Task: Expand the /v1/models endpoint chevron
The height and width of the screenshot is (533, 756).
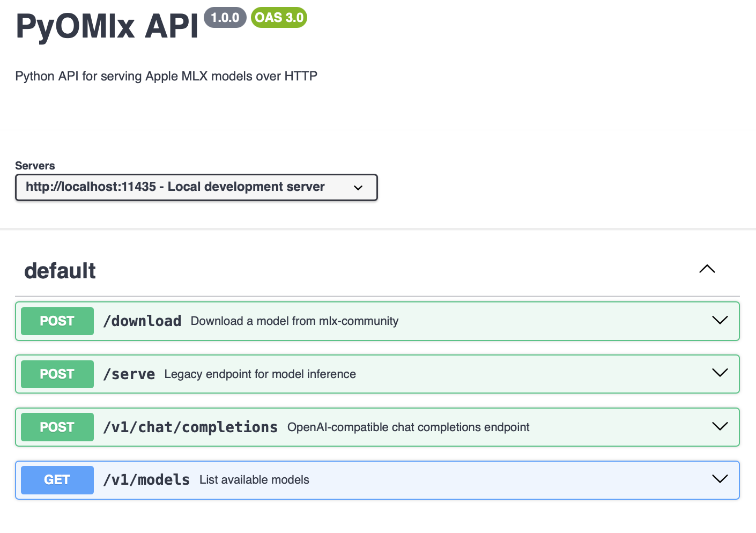Action: tap(720, 478)
